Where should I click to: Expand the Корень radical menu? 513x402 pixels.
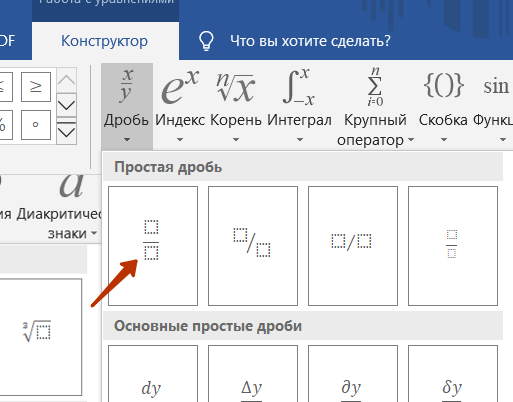(x=236, y=106)
